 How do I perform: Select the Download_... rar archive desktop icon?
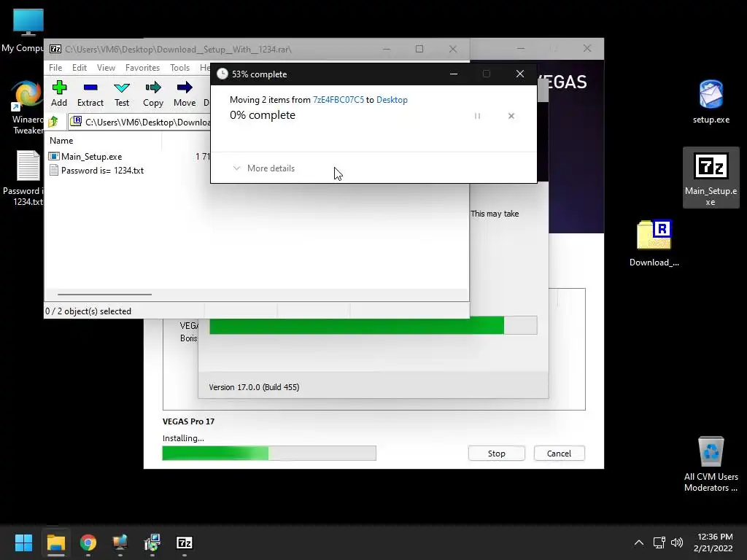654,243
